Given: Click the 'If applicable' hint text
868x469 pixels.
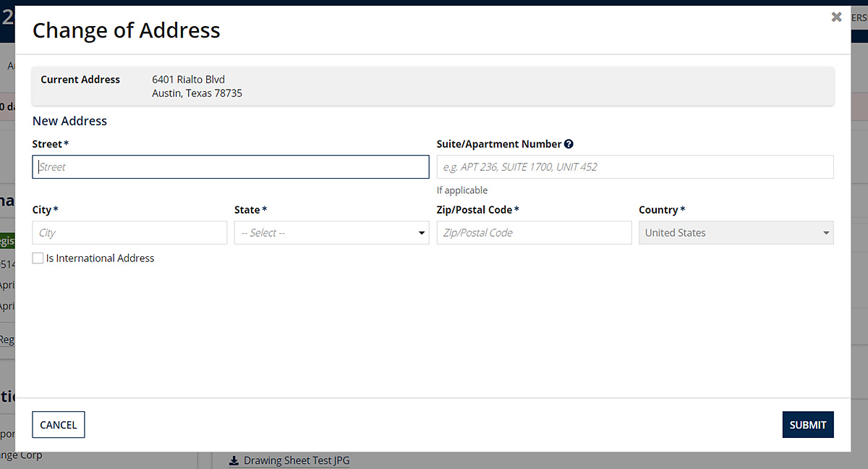Looking at the screenshot, I should (x=462, y=190).
